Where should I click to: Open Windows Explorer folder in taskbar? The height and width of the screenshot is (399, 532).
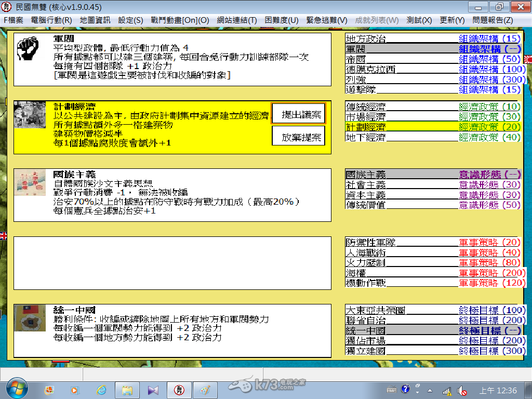coord(127,390)
